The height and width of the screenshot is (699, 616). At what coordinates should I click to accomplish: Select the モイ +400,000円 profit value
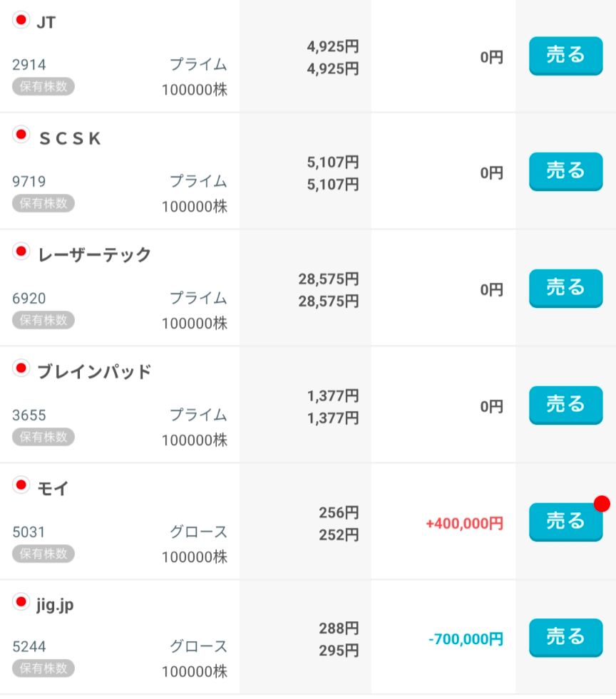[464, 523]
